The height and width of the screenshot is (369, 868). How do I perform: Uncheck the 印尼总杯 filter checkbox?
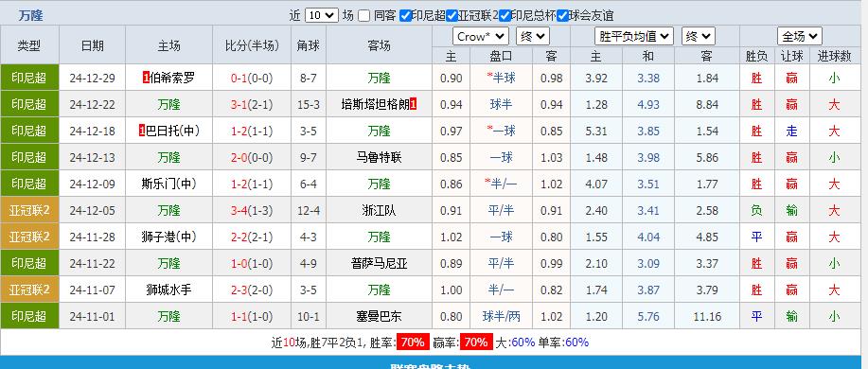pos(505,15)
